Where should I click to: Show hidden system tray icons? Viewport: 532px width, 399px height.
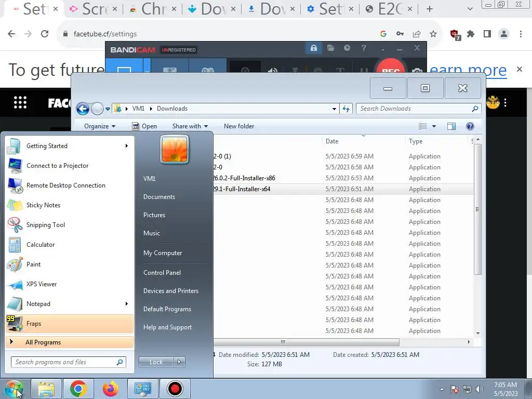tap(442, 389)
